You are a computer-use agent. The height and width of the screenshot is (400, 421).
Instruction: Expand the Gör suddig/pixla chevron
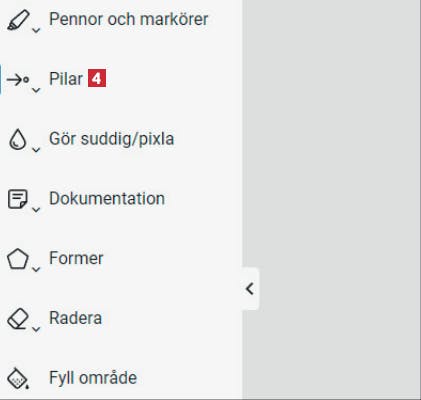36,150
